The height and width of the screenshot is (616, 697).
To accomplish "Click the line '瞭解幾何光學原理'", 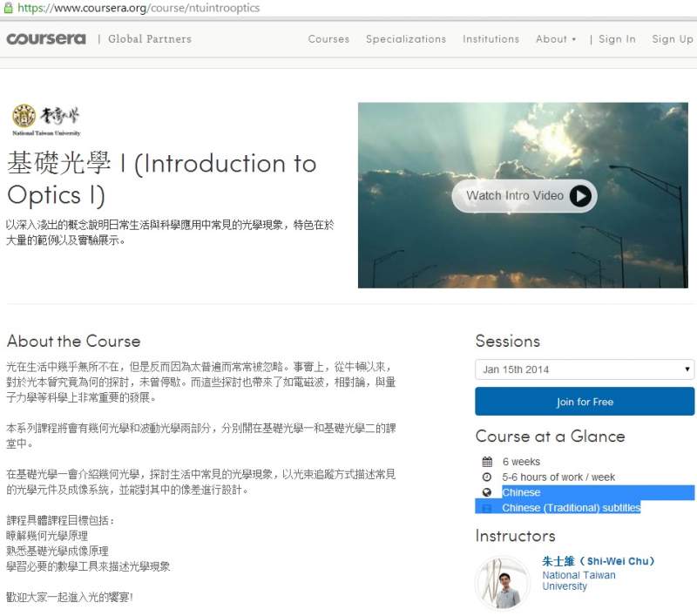I will point(47,536).
